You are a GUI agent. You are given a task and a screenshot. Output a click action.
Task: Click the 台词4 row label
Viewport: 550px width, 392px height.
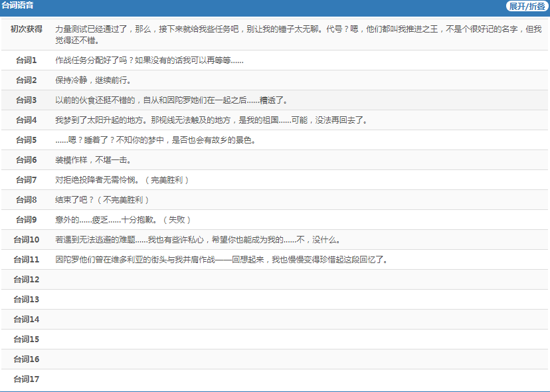[27, 120]
